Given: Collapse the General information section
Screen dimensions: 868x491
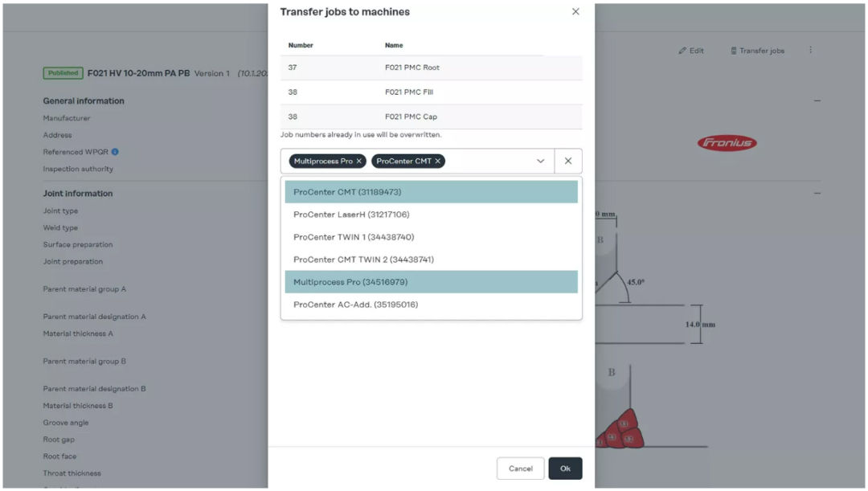Looking at the screenshot, I should (x=817, y=101).
